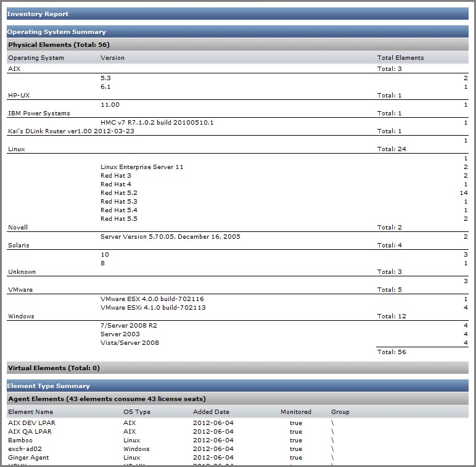476x467 pixels.
Task: Select the exch-ad02 element
Action: (25, 449)
